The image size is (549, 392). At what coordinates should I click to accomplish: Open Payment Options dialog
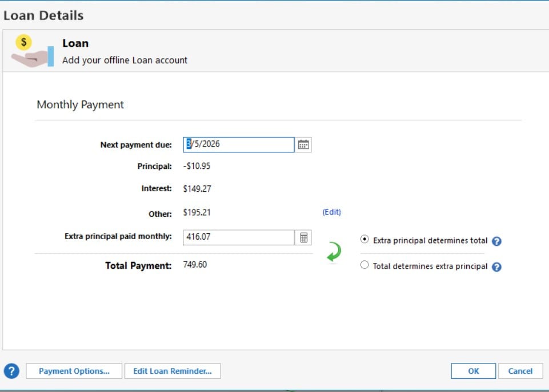[74, 371]
